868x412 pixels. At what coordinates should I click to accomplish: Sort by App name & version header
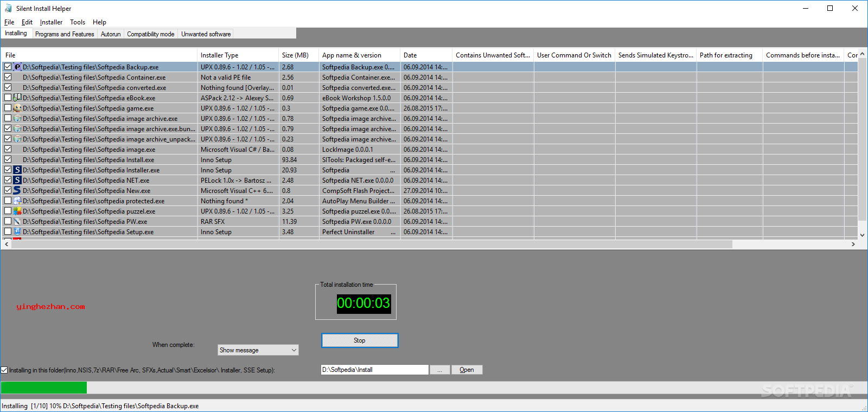(x=360, y=55)
